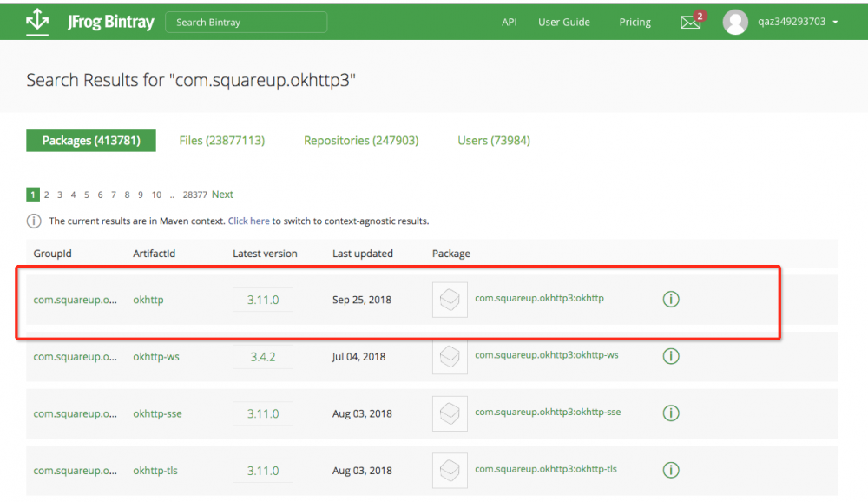Image resolution: width=868 pixels, height=502 pixels.
Task: Click in the Search Bintray field
Action: [x=247, y=22]
